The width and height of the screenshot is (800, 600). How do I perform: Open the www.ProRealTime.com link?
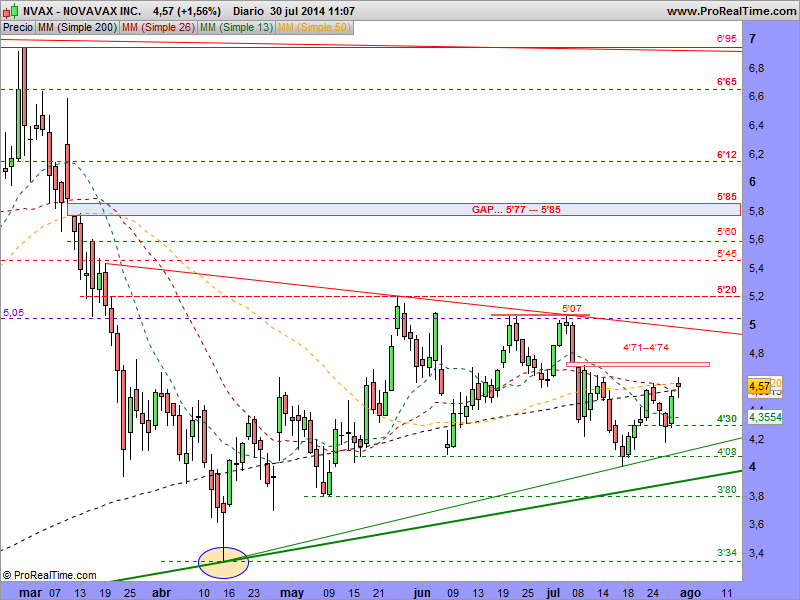[x=731, y=11]
